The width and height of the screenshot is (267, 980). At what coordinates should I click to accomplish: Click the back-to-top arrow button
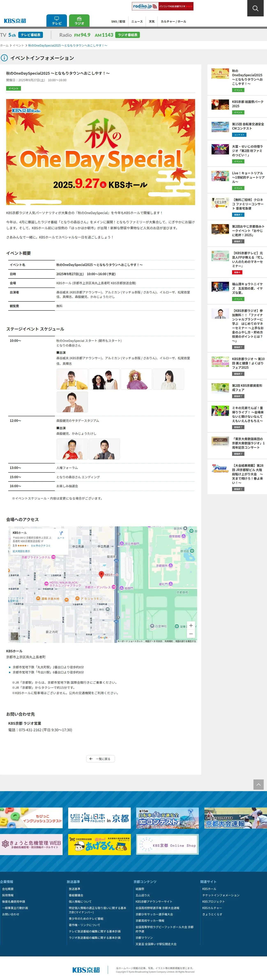click(x=258, y=784)
